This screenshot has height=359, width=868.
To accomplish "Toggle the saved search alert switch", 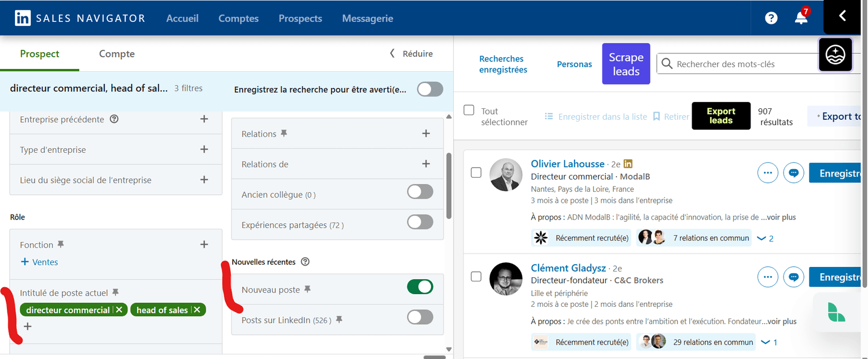I will (430, 89).
